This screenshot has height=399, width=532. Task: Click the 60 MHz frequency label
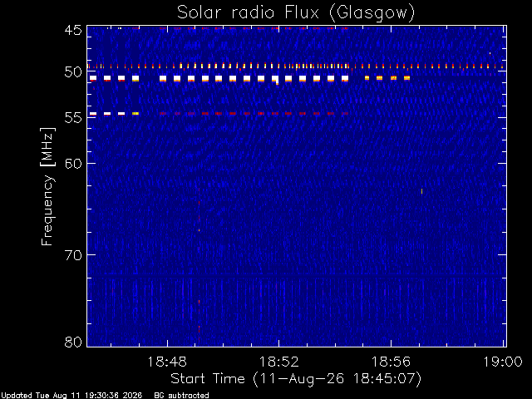73,164
